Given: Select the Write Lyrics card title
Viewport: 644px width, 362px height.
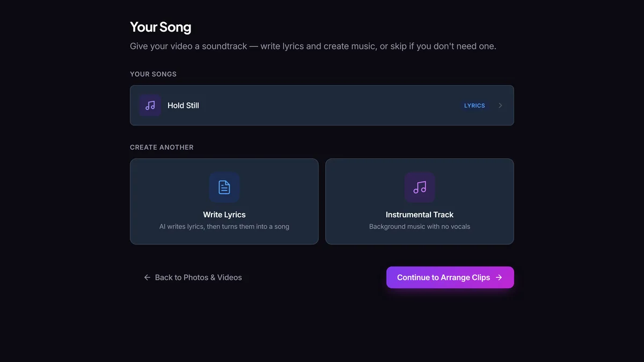Looking at the screenshot, I should (x=224, y=215).
